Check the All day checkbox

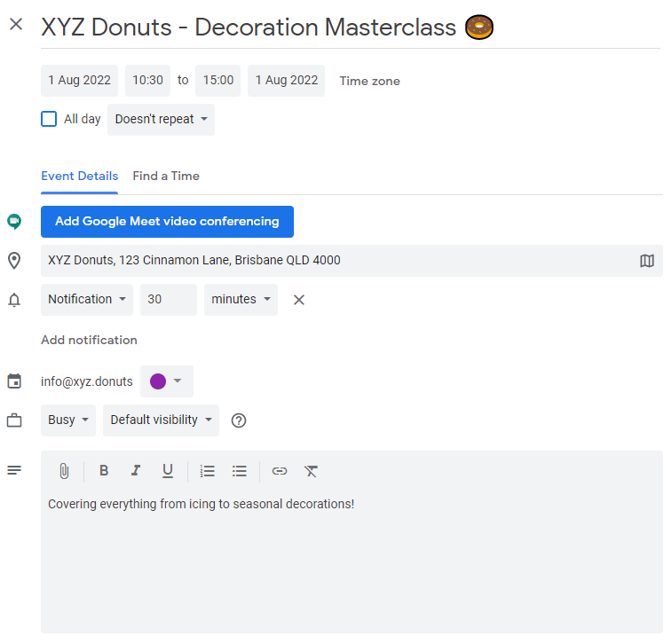[x=49, y=119]
